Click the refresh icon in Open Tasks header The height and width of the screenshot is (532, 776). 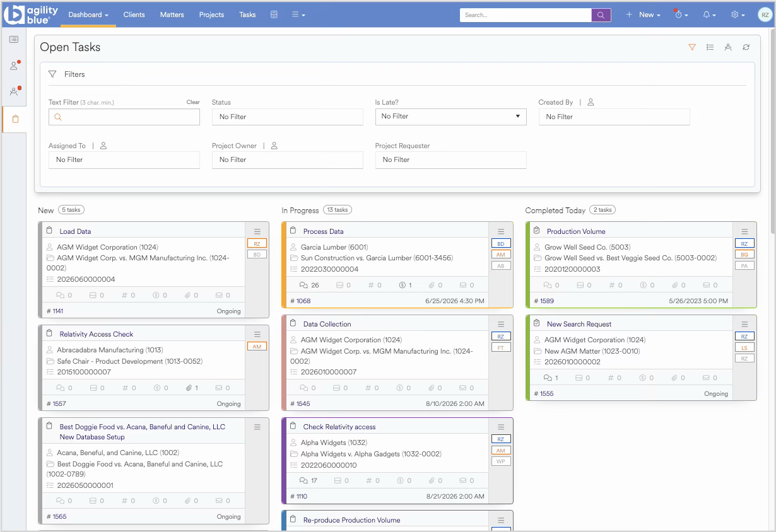[x=746, y=47]
